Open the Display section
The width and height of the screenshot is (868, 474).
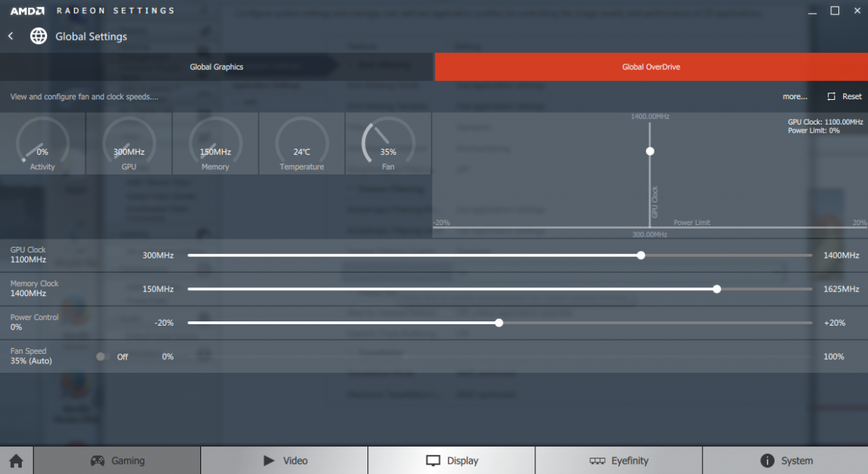451,460
